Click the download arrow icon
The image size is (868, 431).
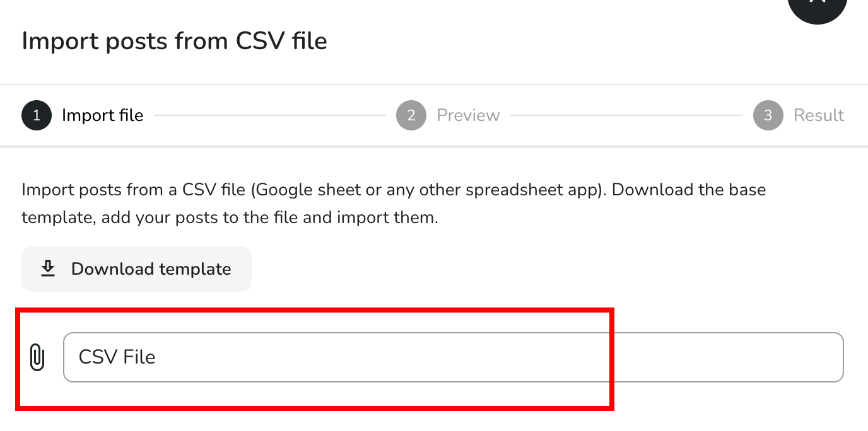[48, 269]
